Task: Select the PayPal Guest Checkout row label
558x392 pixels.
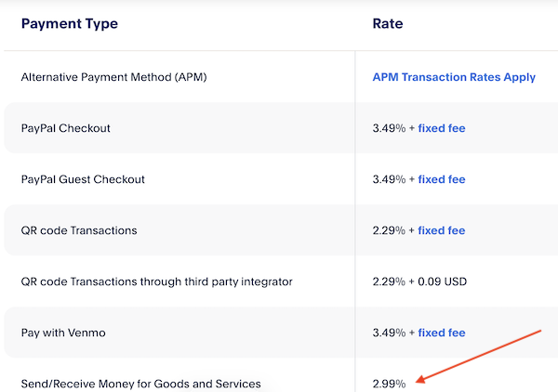Action: (83, 179)
